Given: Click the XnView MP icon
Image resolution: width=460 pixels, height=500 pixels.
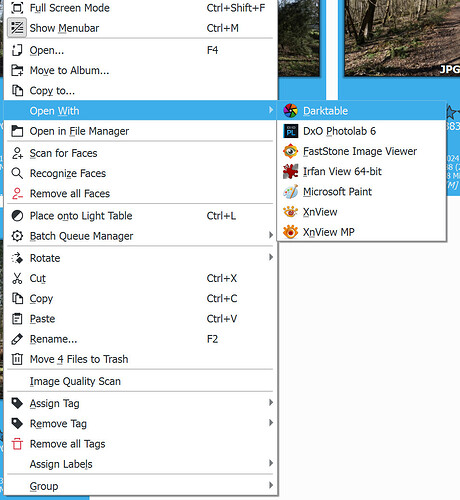Looking at the screenshot, I should click(x=290, y=232).
